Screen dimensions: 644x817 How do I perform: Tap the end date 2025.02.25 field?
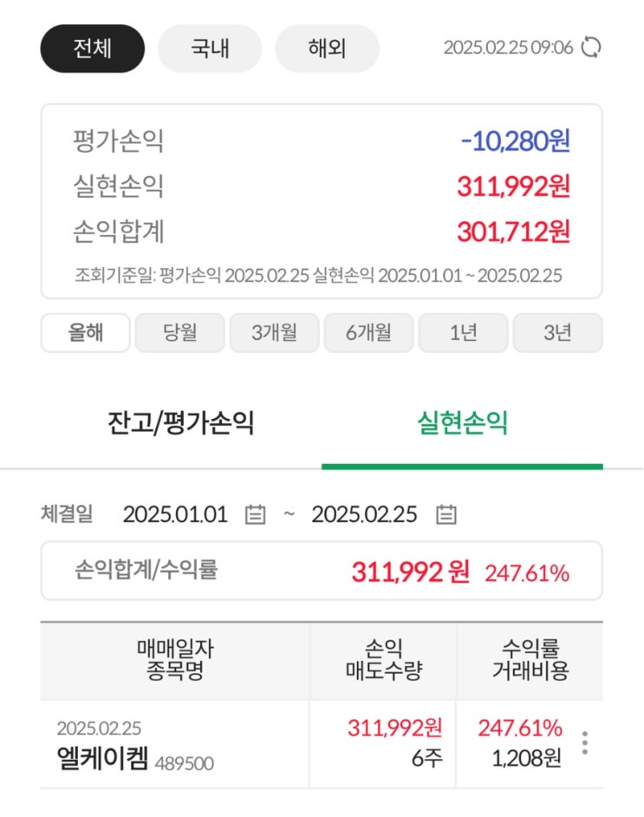(x=364, y=514)
